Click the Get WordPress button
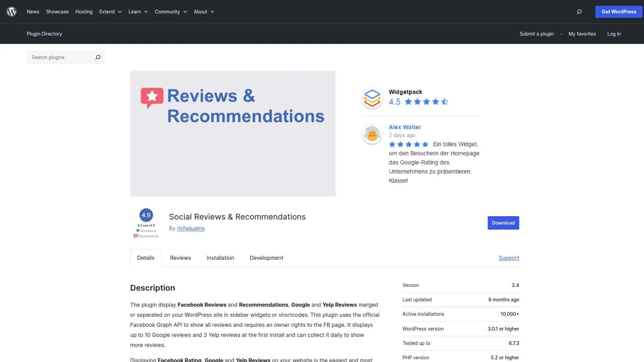Viewport: 644px width, 362px height. (619, 11)
